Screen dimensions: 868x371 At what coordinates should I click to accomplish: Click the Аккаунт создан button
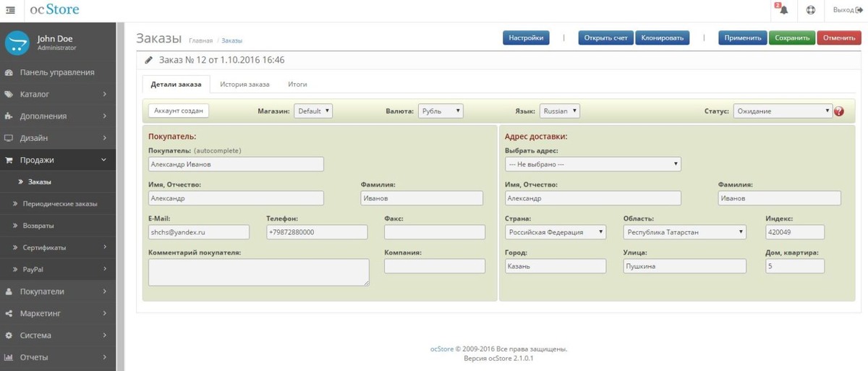point(179,111)
